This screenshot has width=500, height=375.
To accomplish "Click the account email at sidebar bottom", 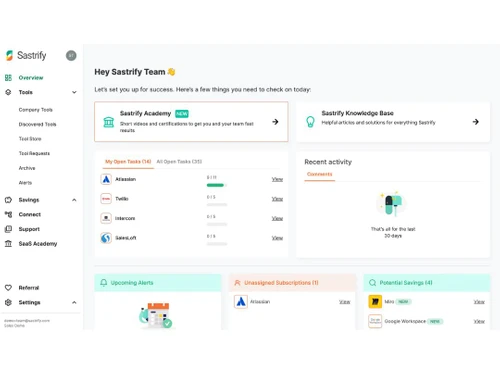I will click(27, 321).
